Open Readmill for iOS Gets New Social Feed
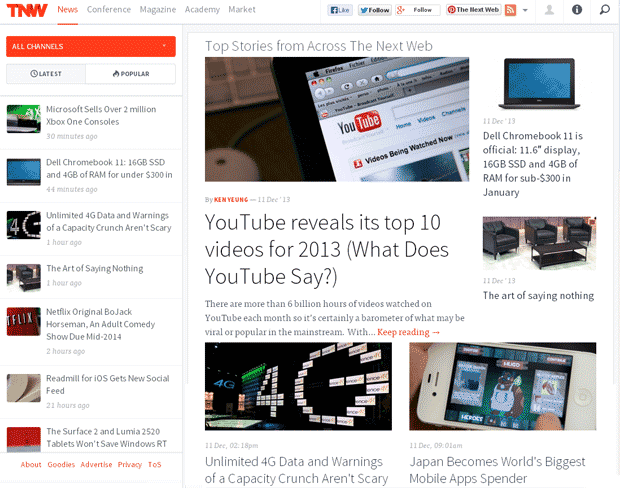The height and width of the screenshot is (488, 620). click(x=108, y=384)
